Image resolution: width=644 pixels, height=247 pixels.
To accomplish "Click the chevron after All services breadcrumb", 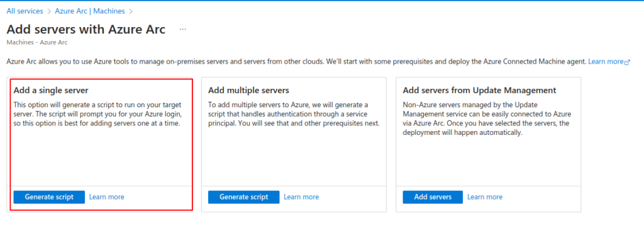I will [x=49, y=11].
